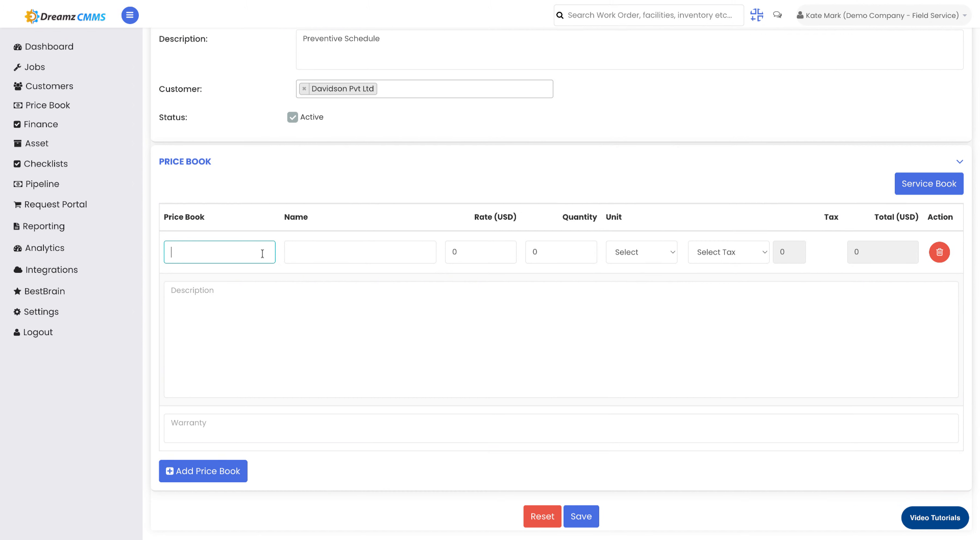Toggle the Active status checkbox

pos(292,118)
